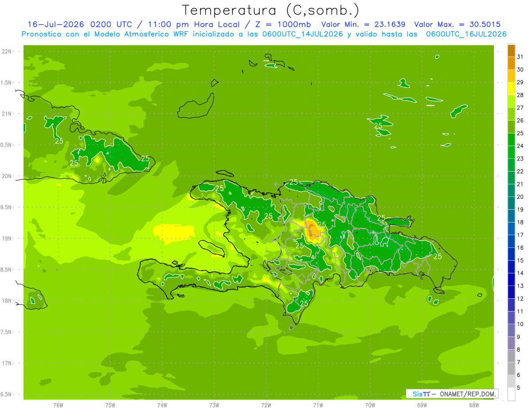Click the colorbar swatch between 16 and 17
This screenshot has height=411, width=532.
pos(511,242)
